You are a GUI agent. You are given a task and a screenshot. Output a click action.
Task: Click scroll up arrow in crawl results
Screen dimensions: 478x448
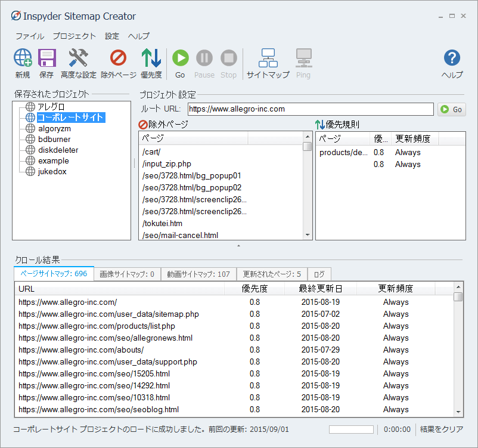click(458, 287)
